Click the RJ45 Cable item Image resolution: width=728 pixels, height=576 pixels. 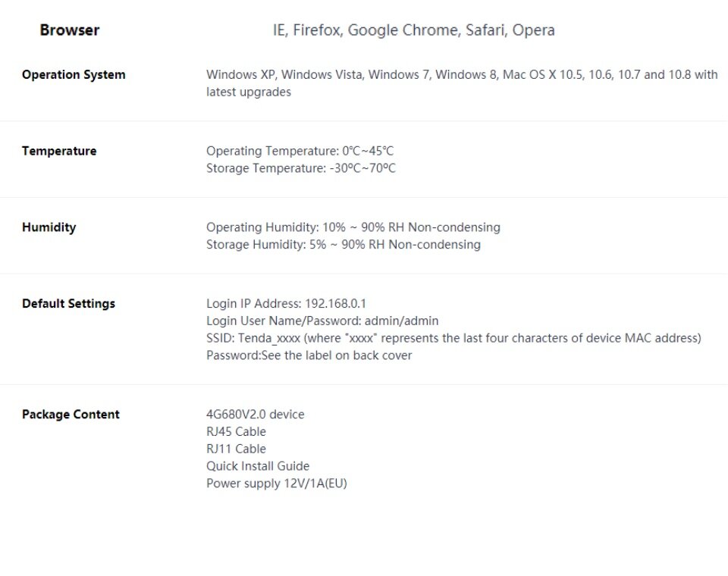click(236, 432)
